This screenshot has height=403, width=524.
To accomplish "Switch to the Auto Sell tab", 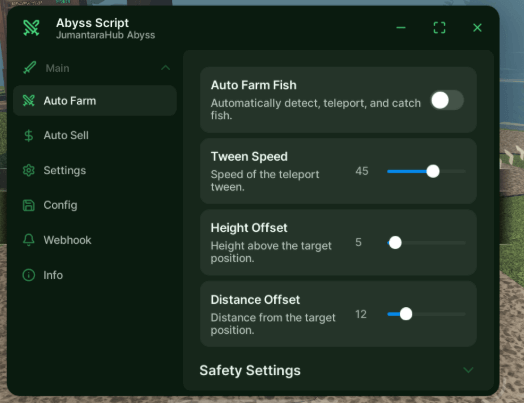I will click(x=95, y=135).
